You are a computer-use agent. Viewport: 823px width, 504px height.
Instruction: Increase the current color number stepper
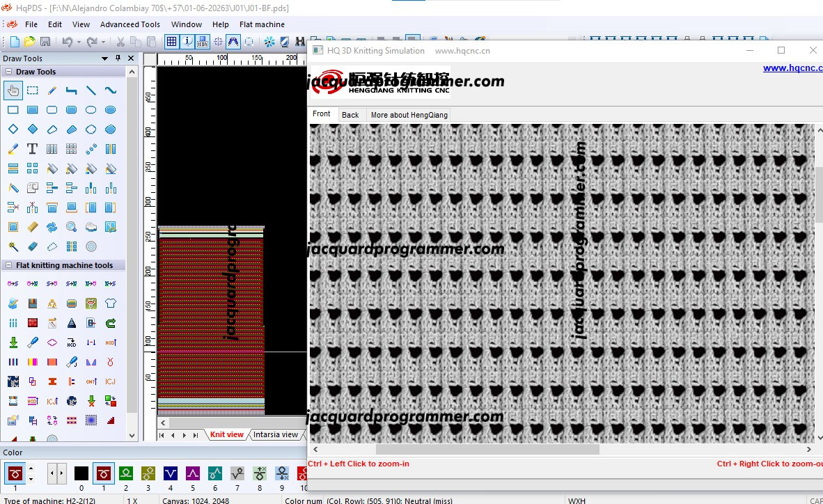[x=31, y=468]
